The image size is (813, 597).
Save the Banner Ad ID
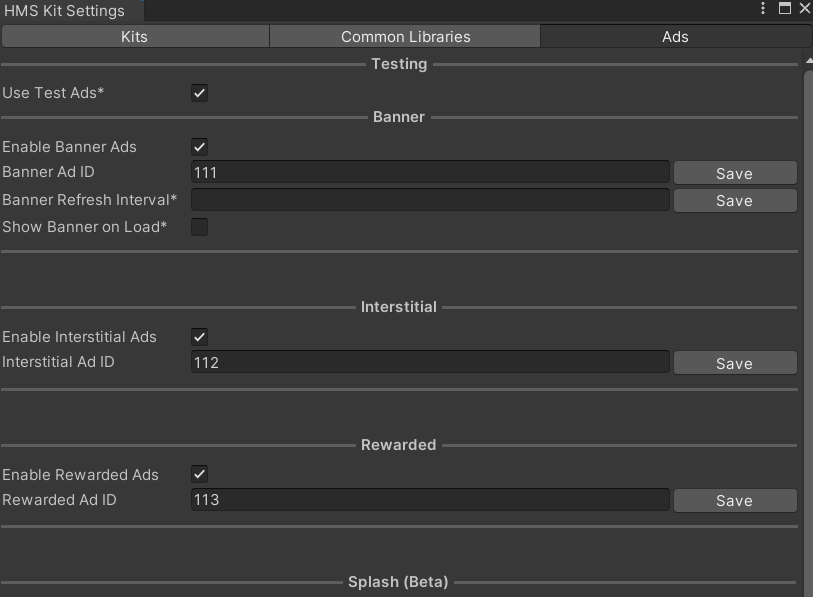[x=735, y=172]
